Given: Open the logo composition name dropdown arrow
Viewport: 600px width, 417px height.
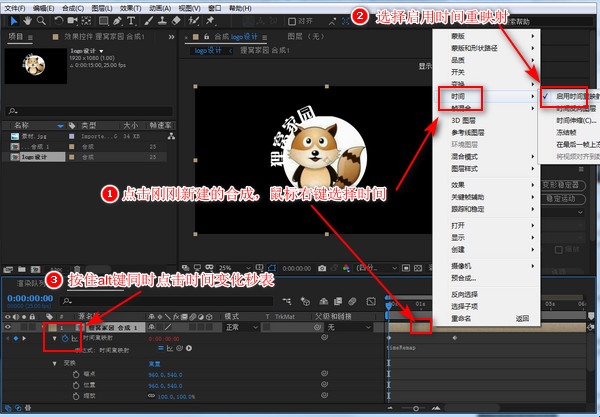Looking at the screenshot, I should pos(101,51).
